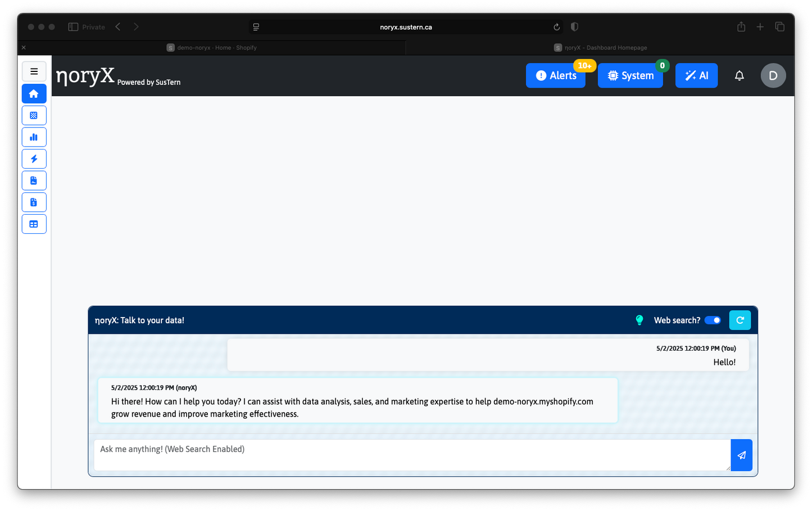Viewport: 812px width, 511px height.
Task: Open the lightning bolt sidebar icon
Action: (x=34, y=159)
